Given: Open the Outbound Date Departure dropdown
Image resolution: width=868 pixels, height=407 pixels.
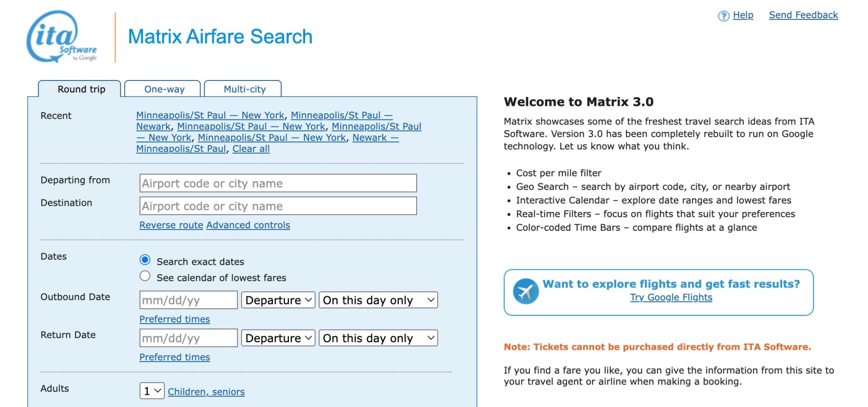Looking at the screenshot, I should point(278,300).
